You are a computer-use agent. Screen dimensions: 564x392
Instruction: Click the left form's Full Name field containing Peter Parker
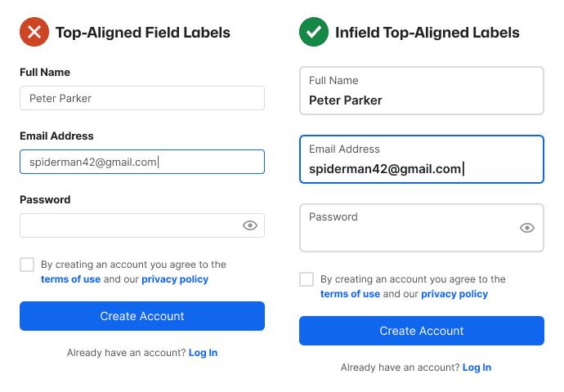coord(142,98)
